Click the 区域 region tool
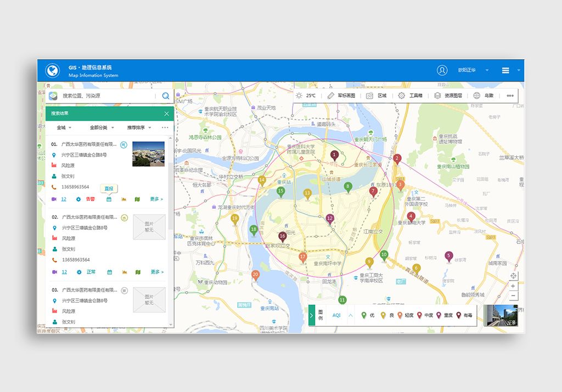Screen dimensions: 562x392 click(x=369, y=95)
